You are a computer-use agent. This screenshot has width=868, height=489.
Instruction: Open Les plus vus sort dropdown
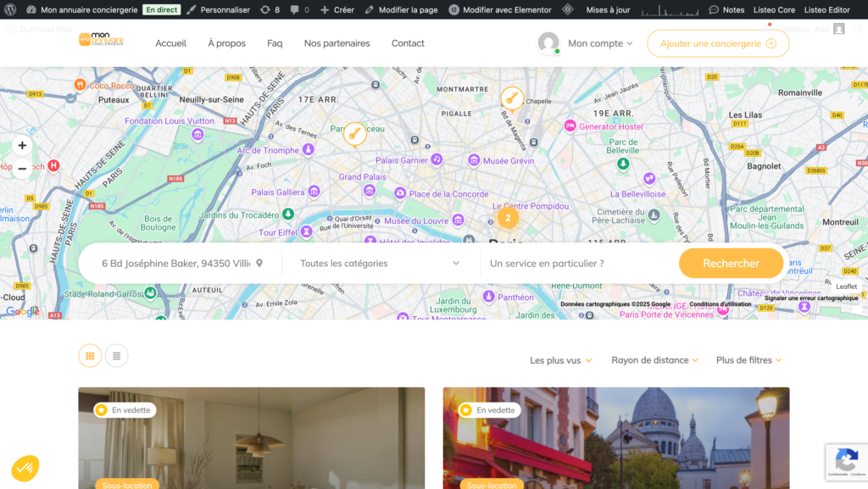tap(561, 360)
